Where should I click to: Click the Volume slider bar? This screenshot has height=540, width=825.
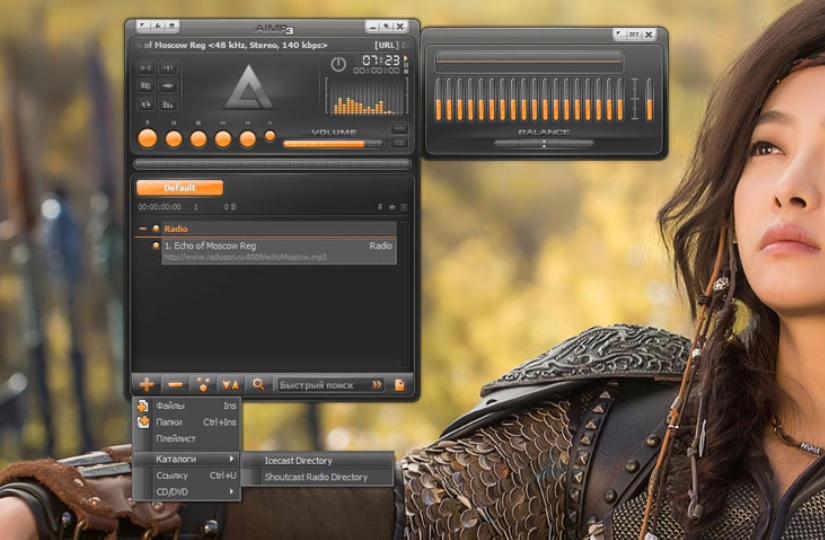pos(332,143)
